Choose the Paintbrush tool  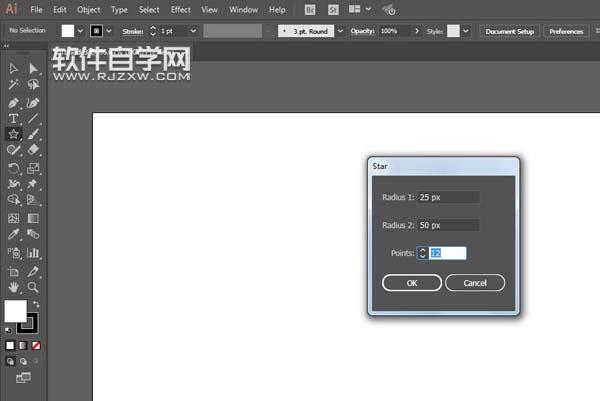coord(33,134)
